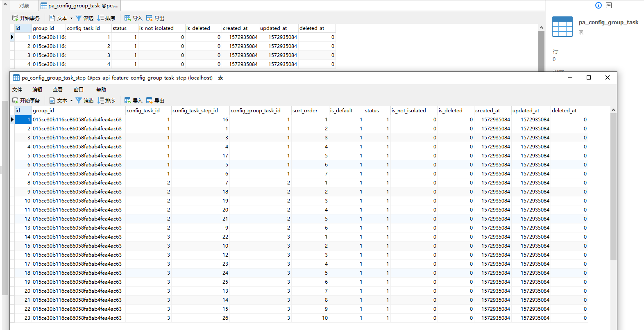
Task: Click 开始事务 in the upper pa_config_group_task toolbar
Action: tap(26, 18)
